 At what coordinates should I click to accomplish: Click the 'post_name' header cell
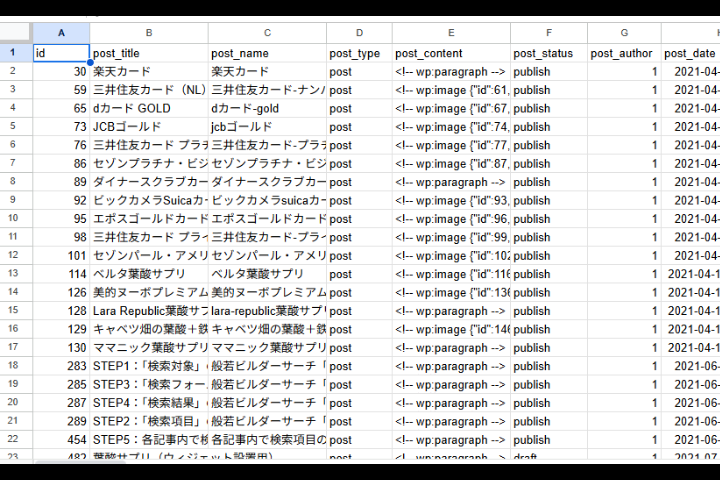(267, 53)
